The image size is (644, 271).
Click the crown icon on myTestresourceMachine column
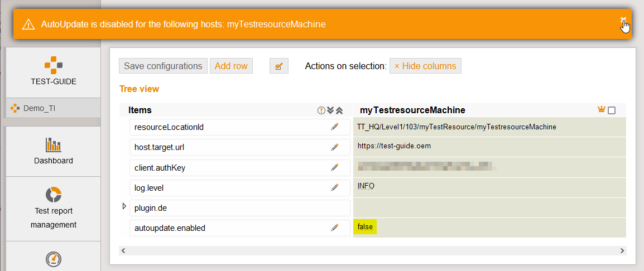(601, 110)
